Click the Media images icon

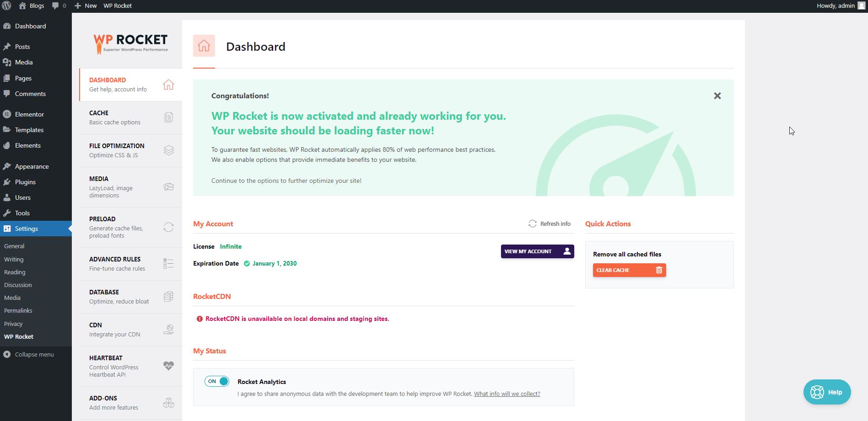168,187
